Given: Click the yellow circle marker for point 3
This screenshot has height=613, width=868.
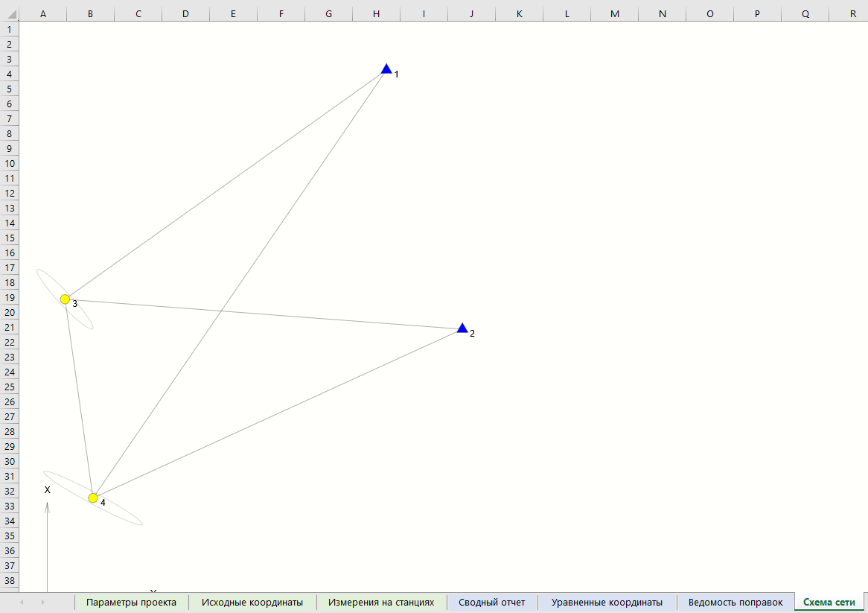Looking at the screenshot, I should pos(65,300).
